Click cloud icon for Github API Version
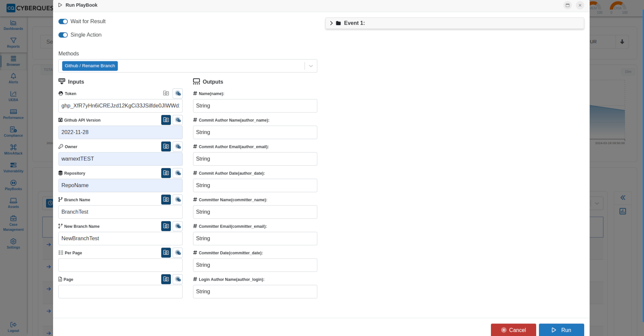 click(178, 120)
